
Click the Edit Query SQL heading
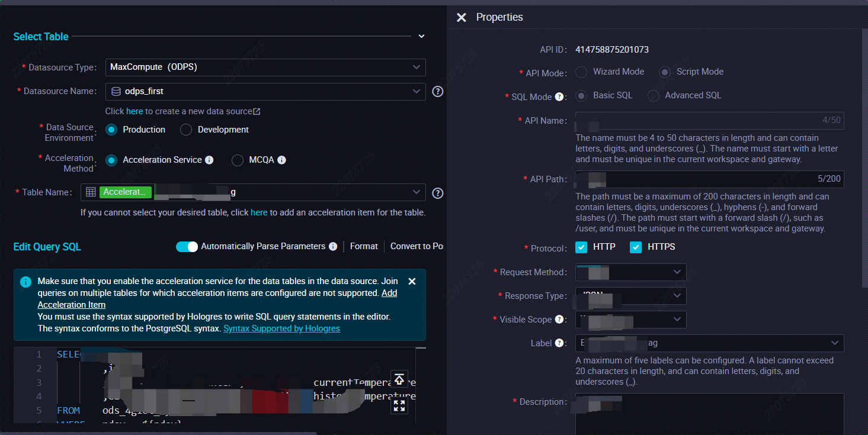tap(47, 247)
